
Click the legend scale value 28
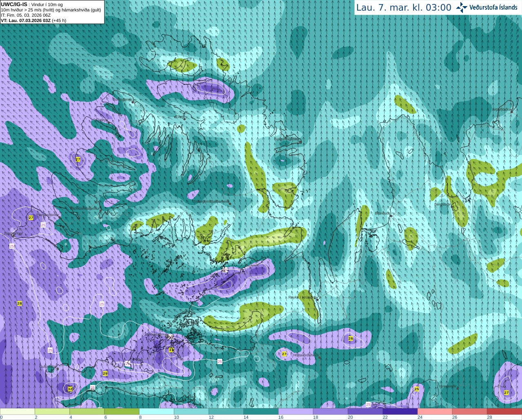point(489,417)
